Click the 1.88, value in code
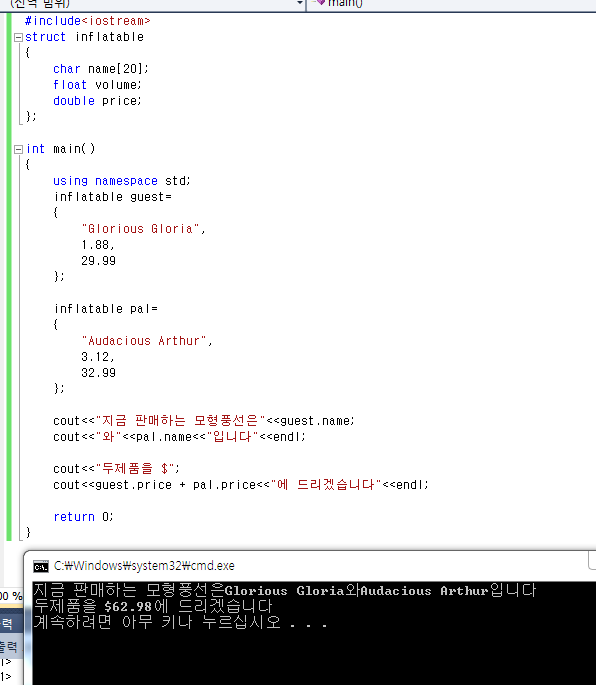The width and height of the screenshot is (596, 685). 98,245
